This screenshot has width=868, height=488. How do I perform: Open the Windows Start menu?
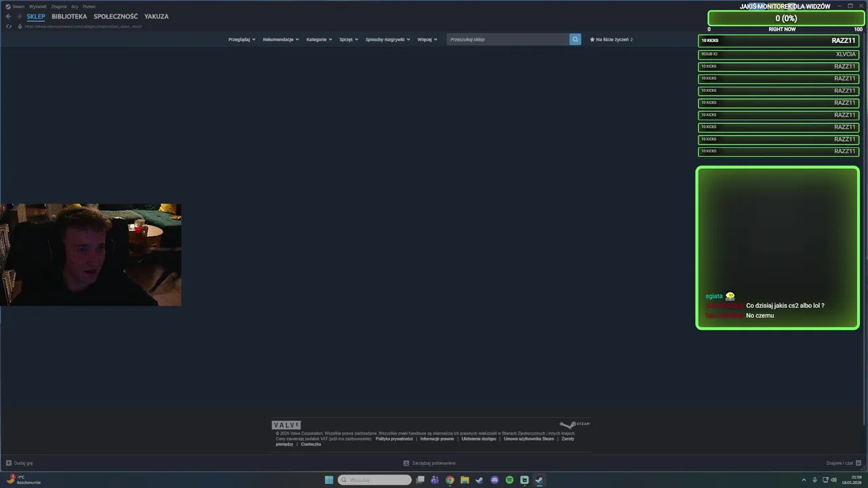tap(329, 480)
